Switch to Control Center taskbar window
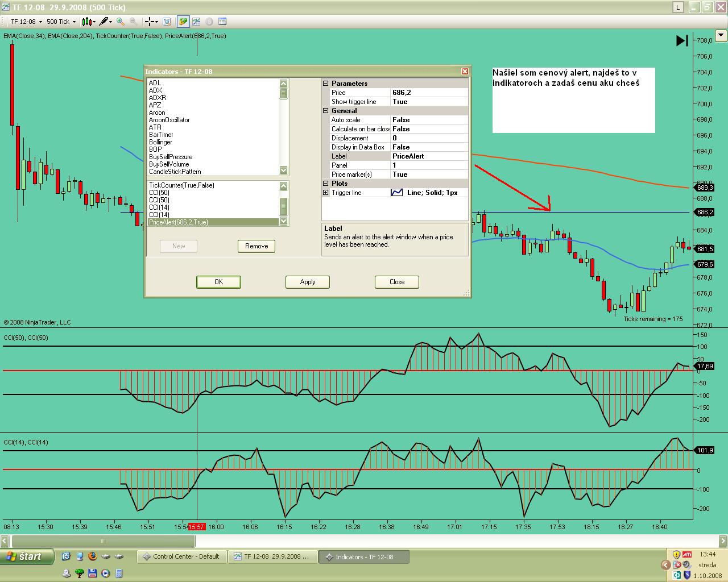 pyautogui.click(x=181, y=557)
